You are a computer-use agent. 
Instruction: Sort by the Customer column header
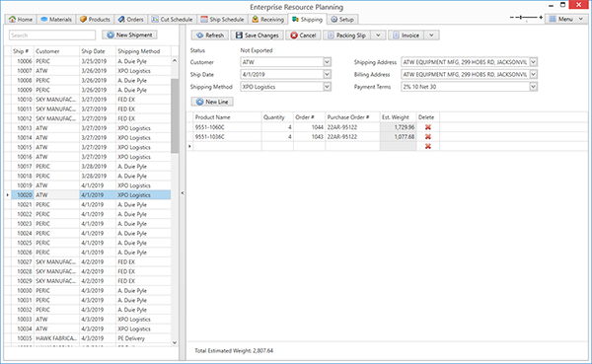pyautogui.click(x=56, y=51)
